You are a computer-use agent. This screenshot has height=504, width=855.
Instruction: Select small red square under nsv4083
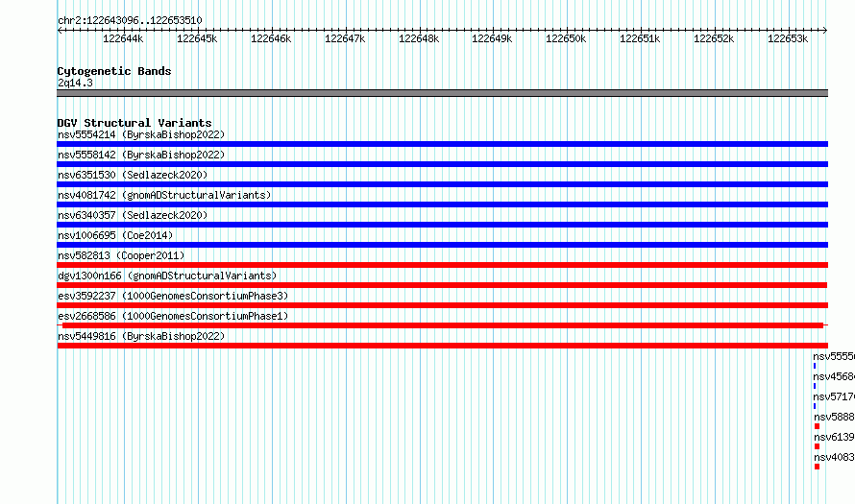817,467
